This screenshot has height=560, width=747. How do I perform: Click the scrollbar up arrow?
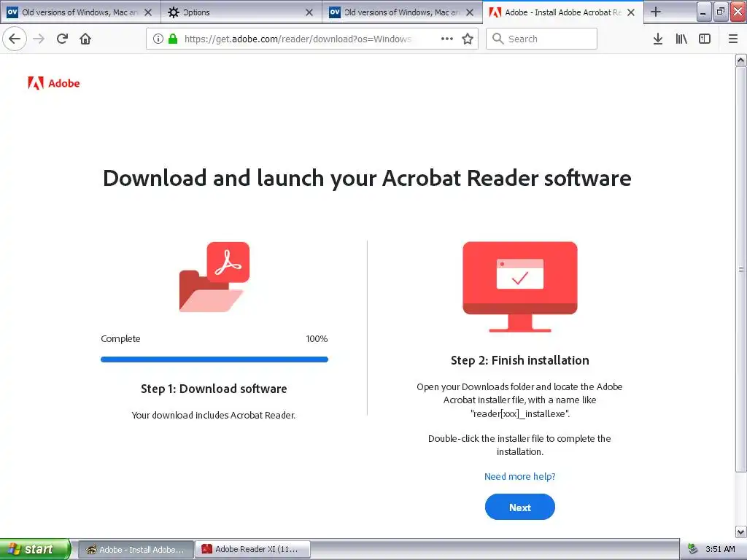740,60
